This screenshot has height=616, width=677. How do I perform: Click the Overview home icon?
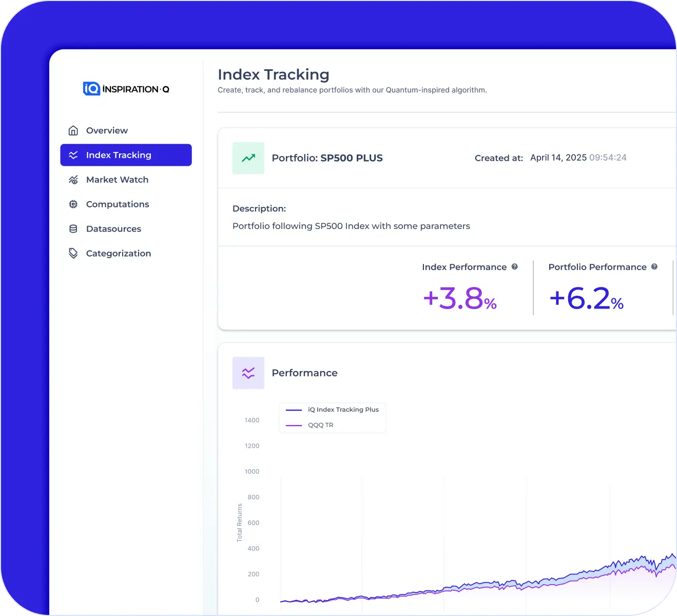[73, 130]
